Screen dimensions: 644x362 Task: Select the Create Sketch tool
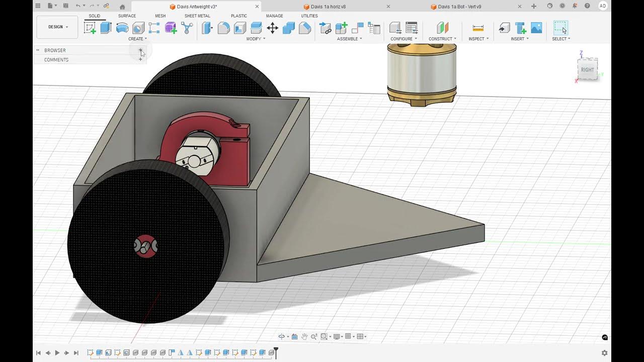(x=90, y=28)
